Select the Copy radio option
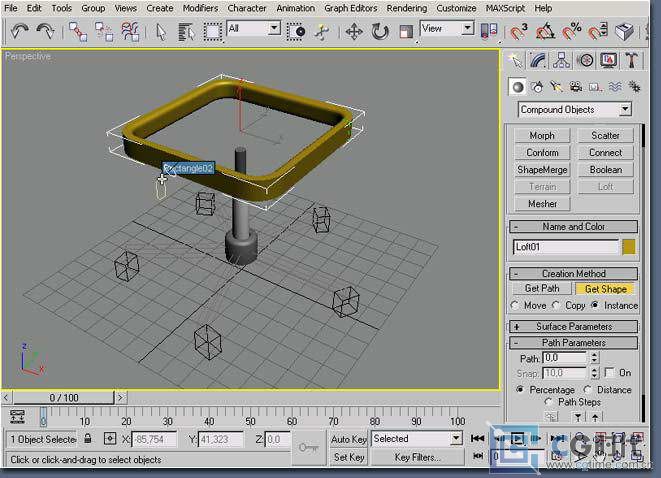The height and width of the screenshot is (478, 661). coord(556,306)
